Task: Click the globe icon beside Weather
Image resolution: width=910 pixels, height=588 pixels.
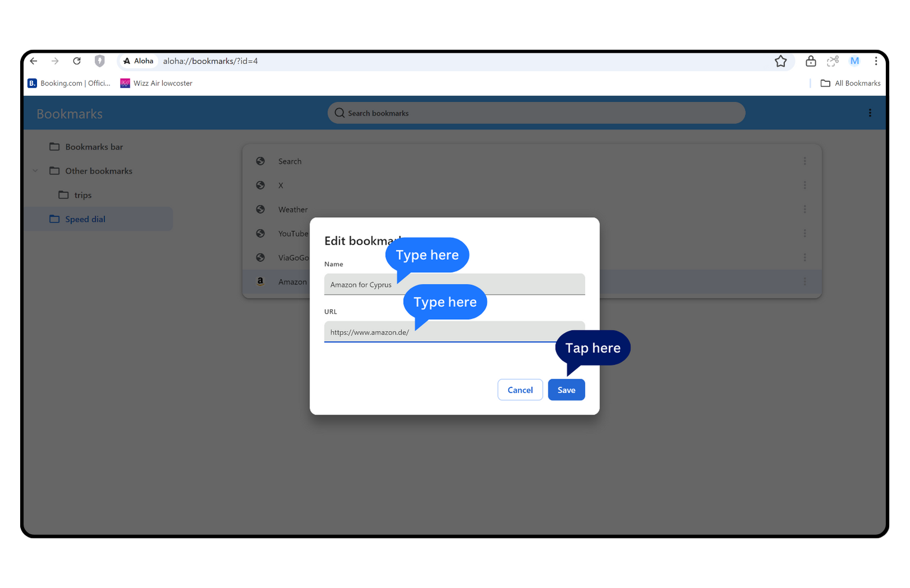Action: 260,209
